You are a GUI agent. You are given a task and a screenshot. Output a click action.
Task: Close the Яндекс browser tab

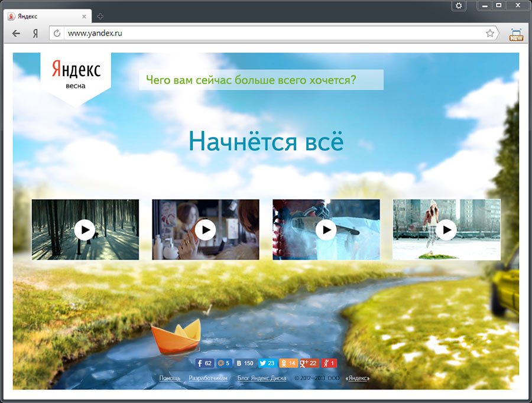(x=85, y=17)
